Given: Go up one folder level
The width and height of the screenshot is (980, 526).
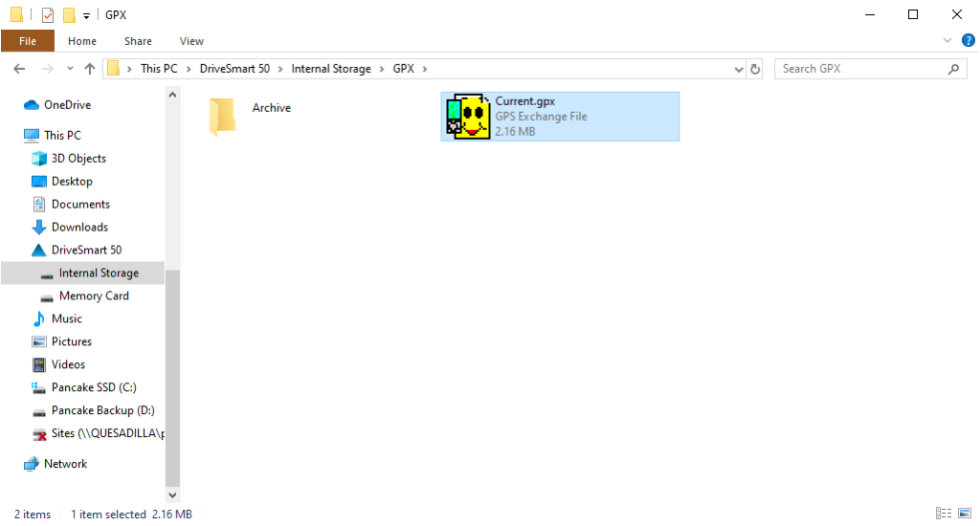Looking at the screenshot, I should pyautogui.click(x=90, y=69).
